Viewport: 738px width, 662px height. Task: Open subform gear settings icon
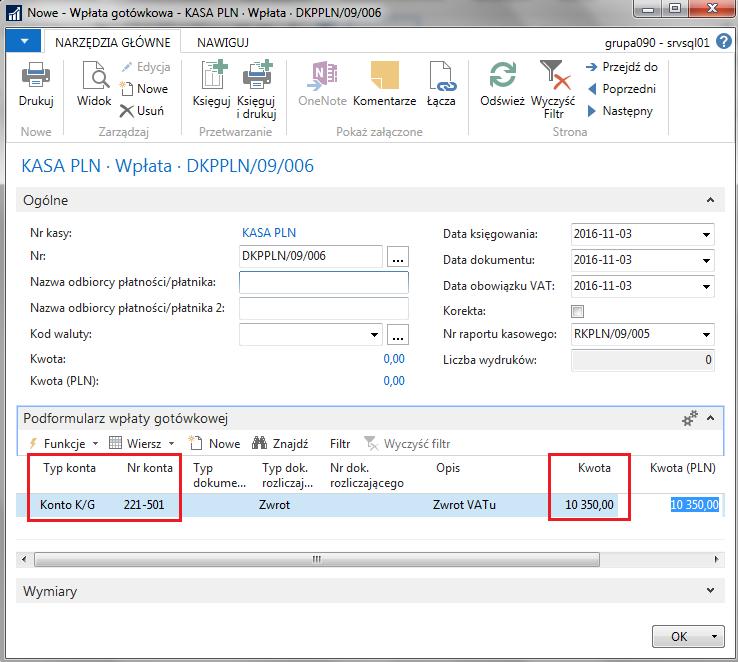click(x=690, y=418)
